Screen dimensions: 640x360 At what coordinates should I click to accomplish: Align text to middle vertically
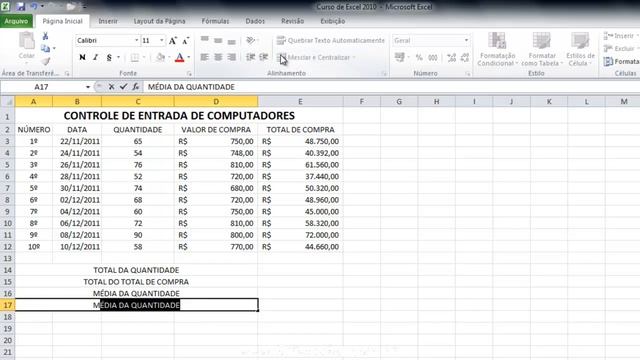(218, 40)
